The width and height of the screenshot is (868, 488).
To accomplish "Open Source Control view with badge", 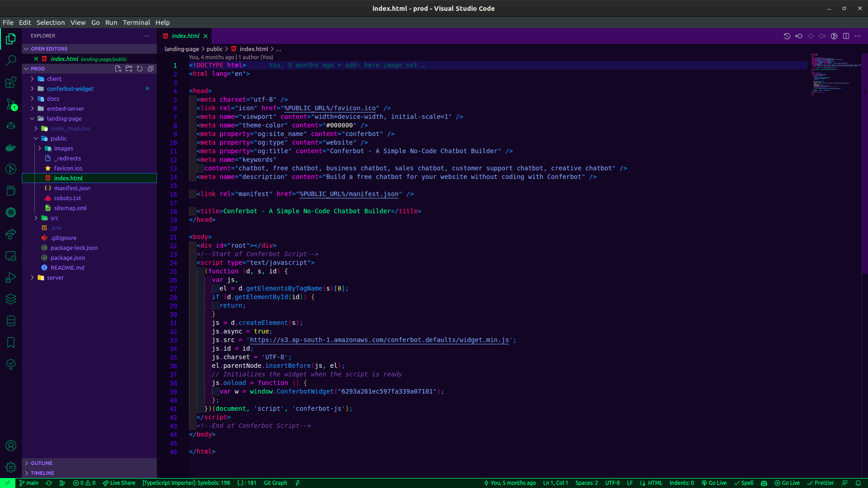I will [x=11, y=104].
